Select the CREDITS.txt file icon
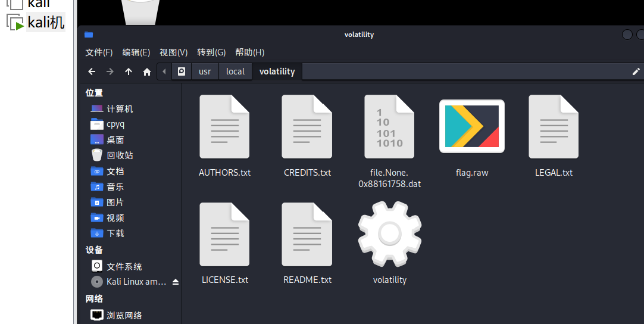Image resolution: width=644 pixels, height=324 pixels. (x=307, y=127)
